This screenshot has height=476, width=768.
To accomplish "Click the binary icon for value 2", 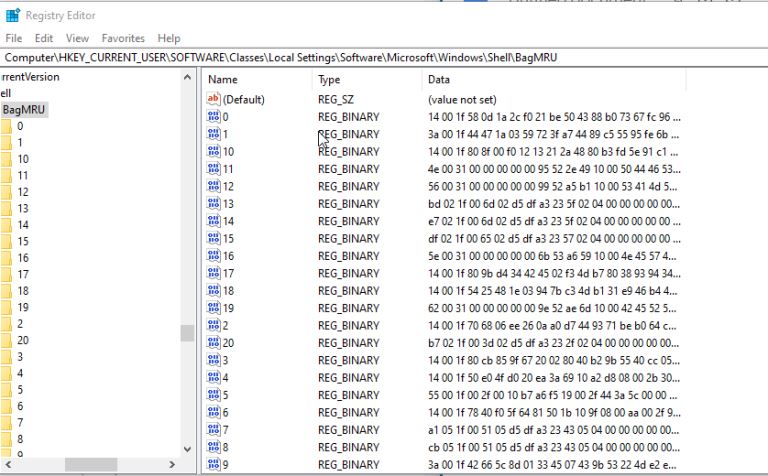I will (x=214, y=325).
